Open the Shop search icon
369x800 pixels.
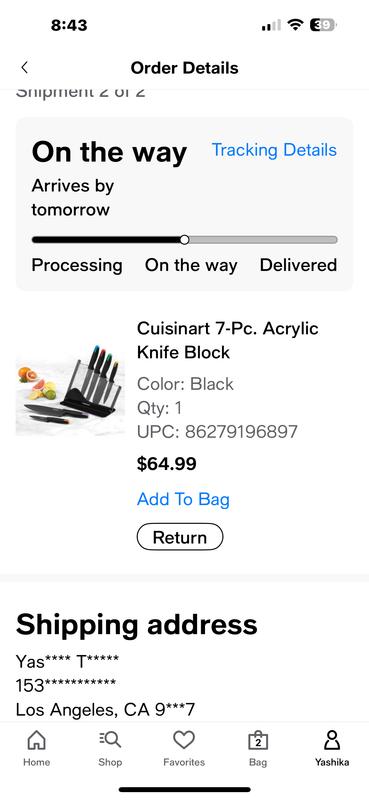coord(110,740)
